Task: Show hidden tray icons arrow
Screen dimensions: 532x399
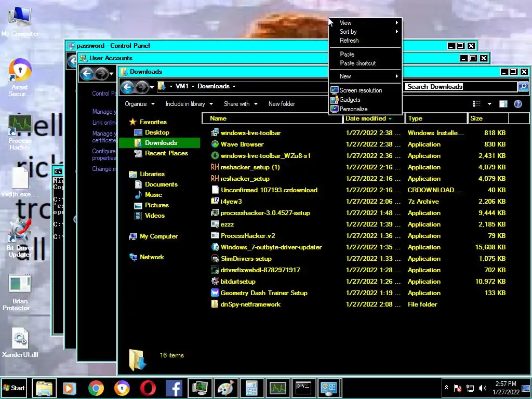Action: 446,388
